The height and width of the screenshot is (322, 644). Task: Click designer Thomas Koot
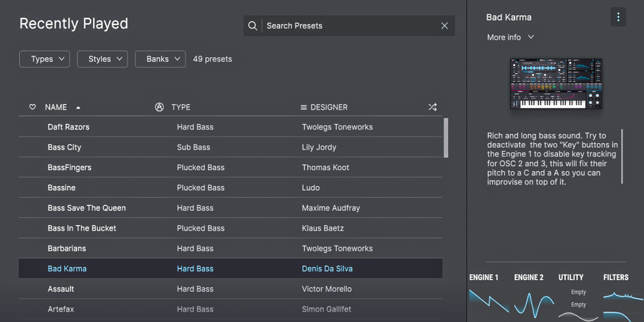pos(326,167)
